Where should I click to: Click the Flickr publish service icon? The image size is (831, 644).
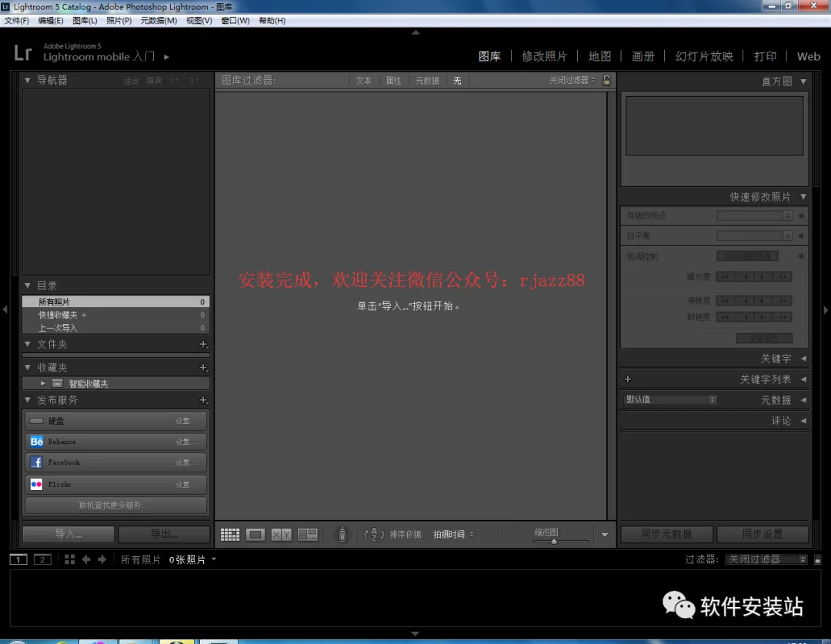click(37, 484)
